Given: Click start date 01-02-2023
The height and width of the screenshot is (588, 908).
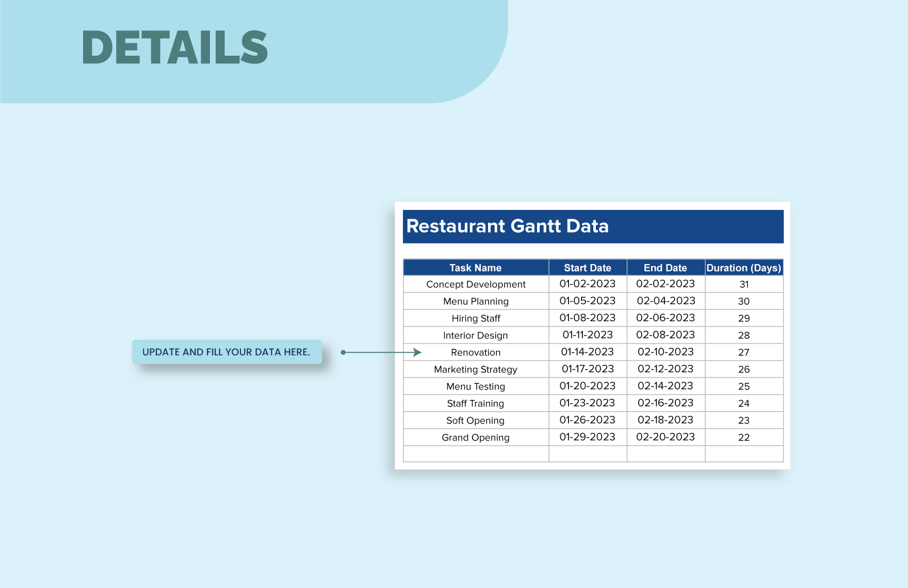Looking at the screenshot, I should [x=588, y=284].
